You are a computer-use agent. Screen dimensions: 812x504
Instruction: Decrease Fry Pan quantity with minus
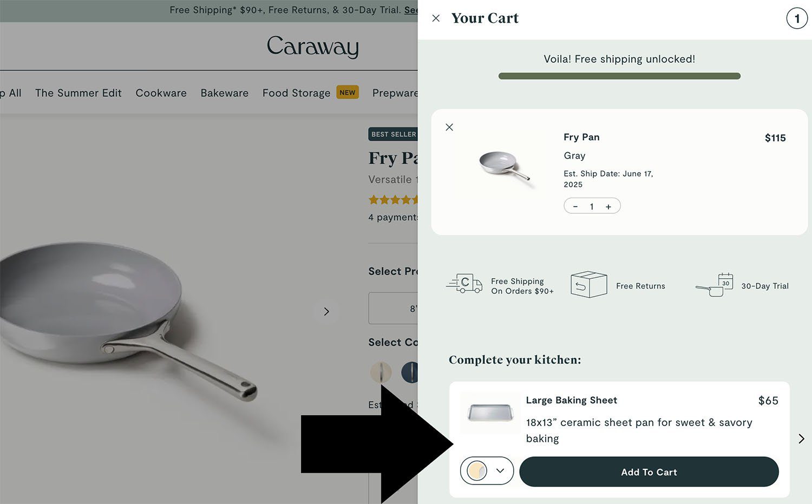pyautogui.click(x=575, y=206)
